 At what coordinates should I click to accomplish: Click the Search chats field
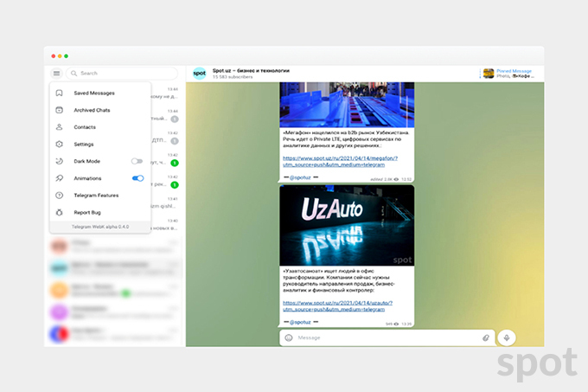point(122,74)
